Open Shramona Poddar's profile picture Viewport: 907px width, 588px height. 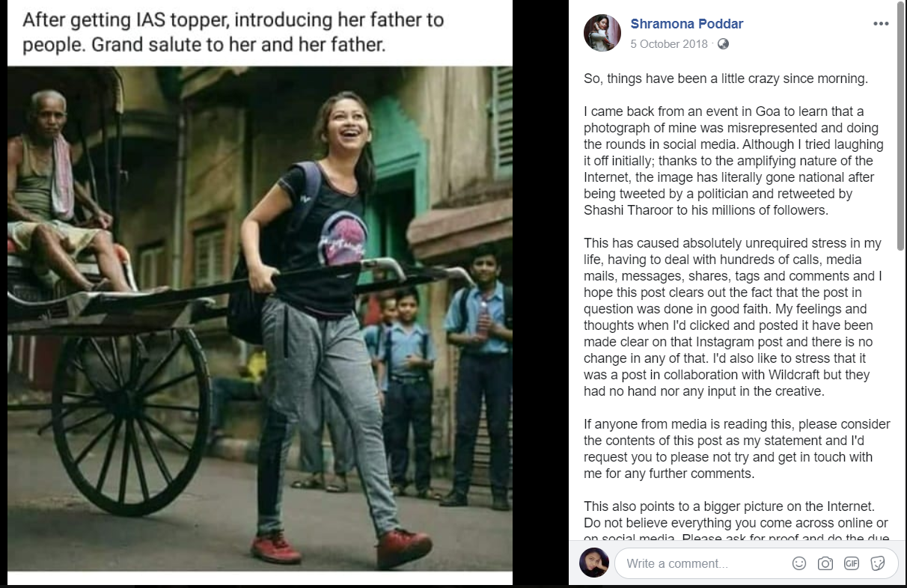pyautogui.click(x=602, y=33)
